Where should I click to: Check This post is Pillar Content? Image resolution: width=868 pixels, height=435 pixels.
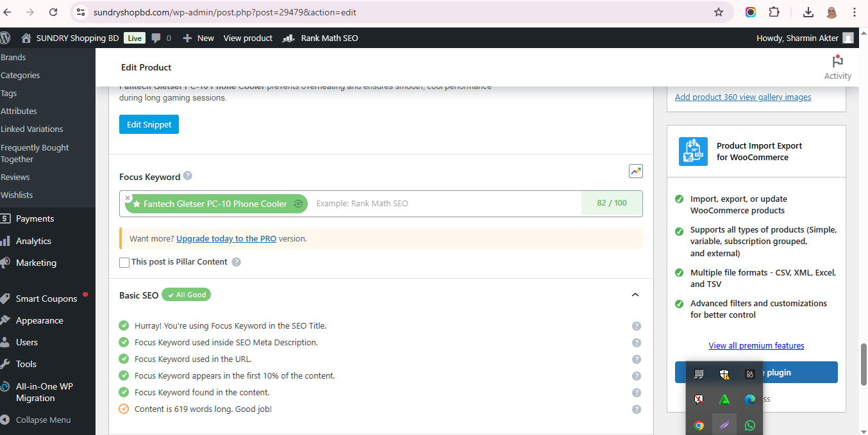tap(124, 262)
